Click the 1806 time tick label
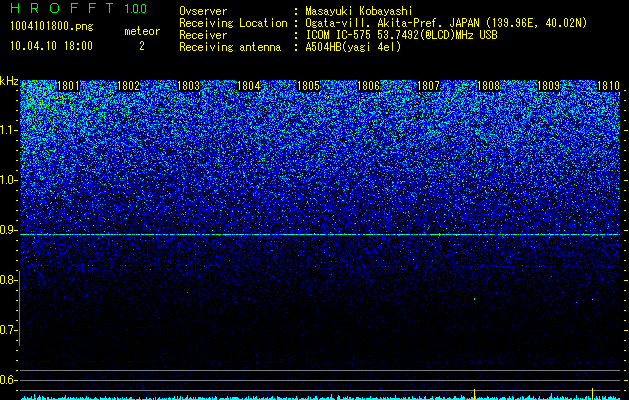This screenshot has height=400, width=629. [368, 86]
